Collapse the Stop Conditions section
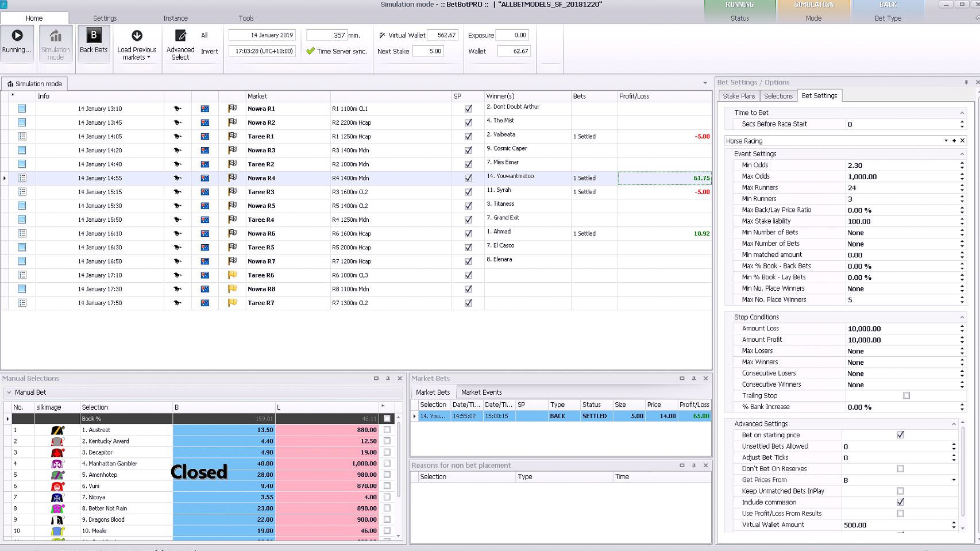980x551 pixels. click(x=962, y=317)
